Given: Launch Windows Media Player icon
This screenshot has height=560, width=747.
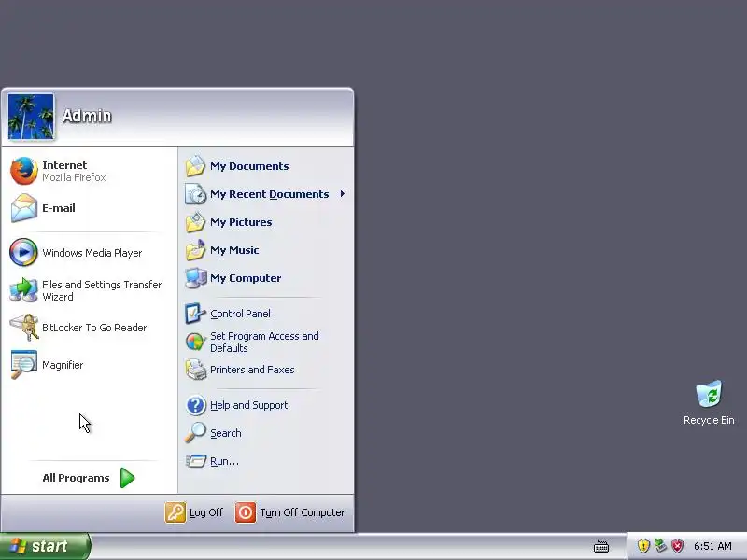Looking at the screenshot, I should 23,252.
